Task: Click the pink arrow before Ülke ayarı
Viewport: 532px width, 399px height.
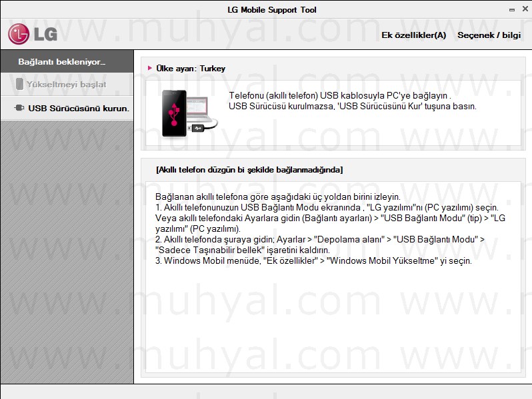Action: 150,68
